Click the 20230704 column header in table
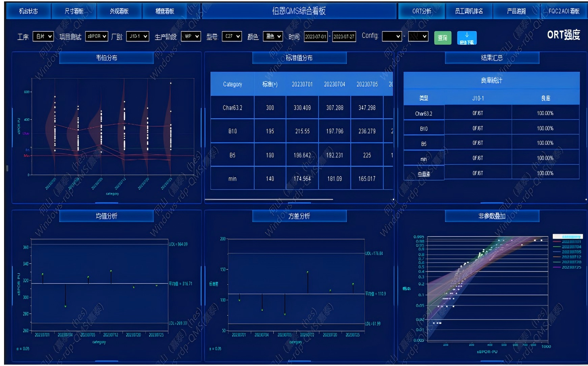The height and width of the screenshot is (366, 588). pos(335,84)
